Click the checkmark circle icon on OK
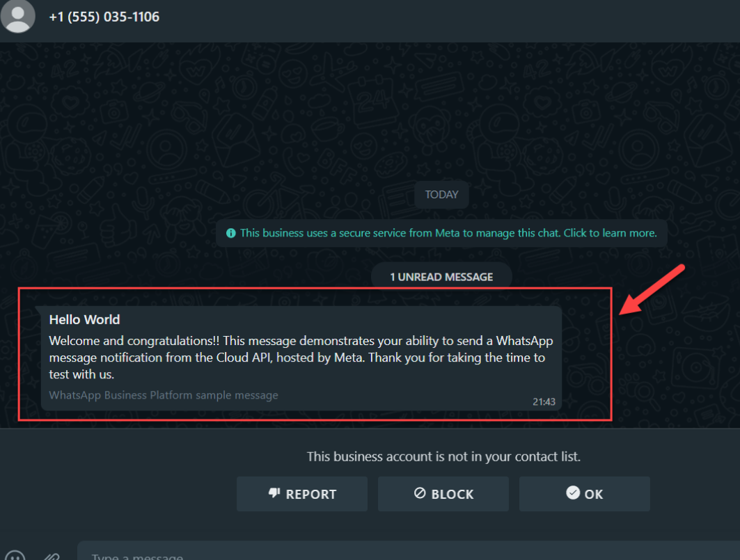The image size is (740, 560). [572, 493]
